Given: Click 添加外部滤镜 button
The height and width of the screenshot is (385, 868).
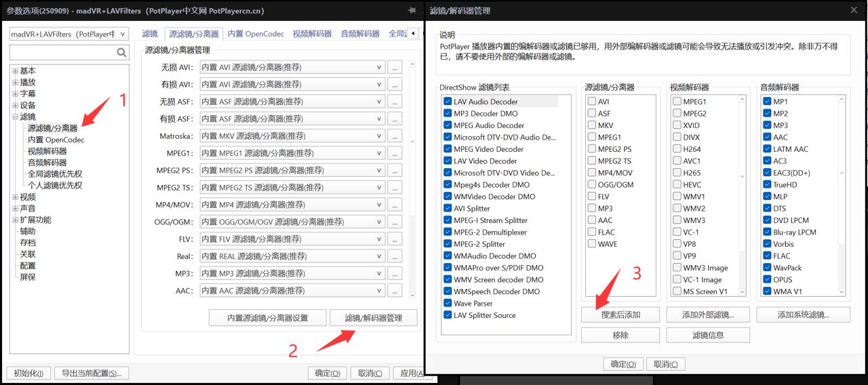Looking at the screenshot, I should point(708,315).
